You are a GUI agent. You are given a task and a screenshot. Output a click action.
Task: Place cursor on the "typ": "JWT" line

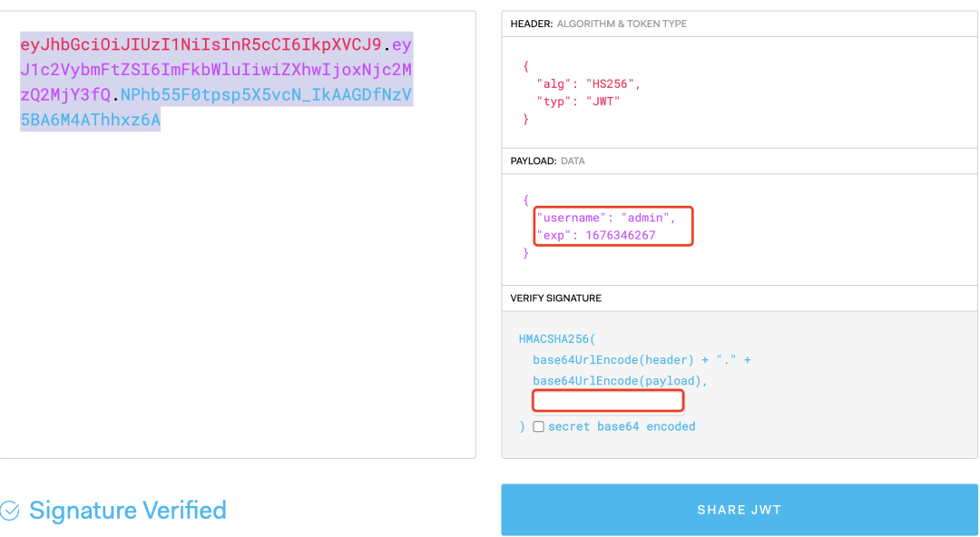[x=578, y=102]
